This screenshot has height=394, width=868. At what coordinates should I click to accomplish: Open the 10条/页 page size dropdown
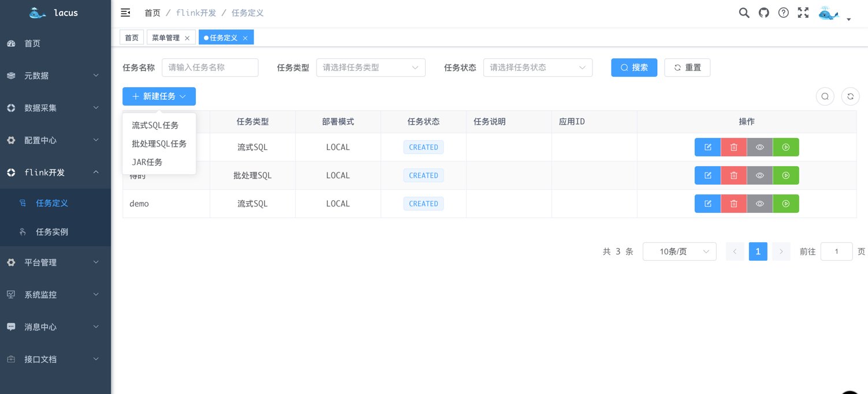[x=679, y=251]
